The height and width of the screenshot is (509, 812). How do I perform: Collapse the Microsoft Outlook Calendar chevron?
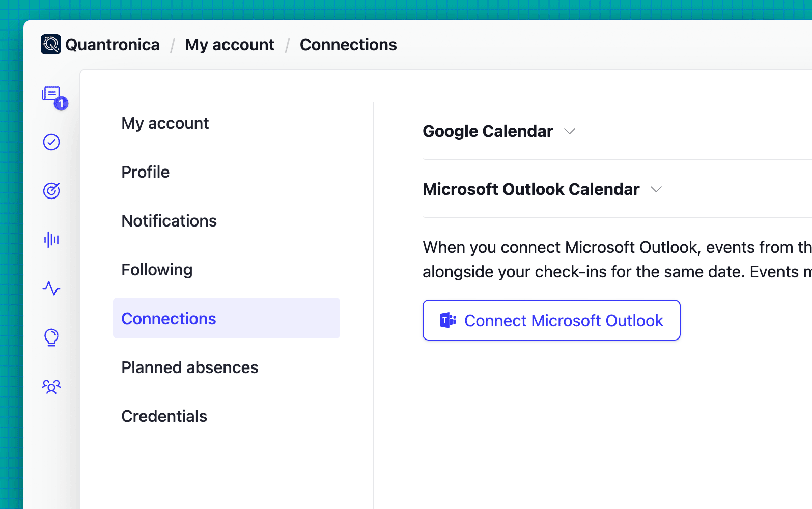[x=656, y=189]
